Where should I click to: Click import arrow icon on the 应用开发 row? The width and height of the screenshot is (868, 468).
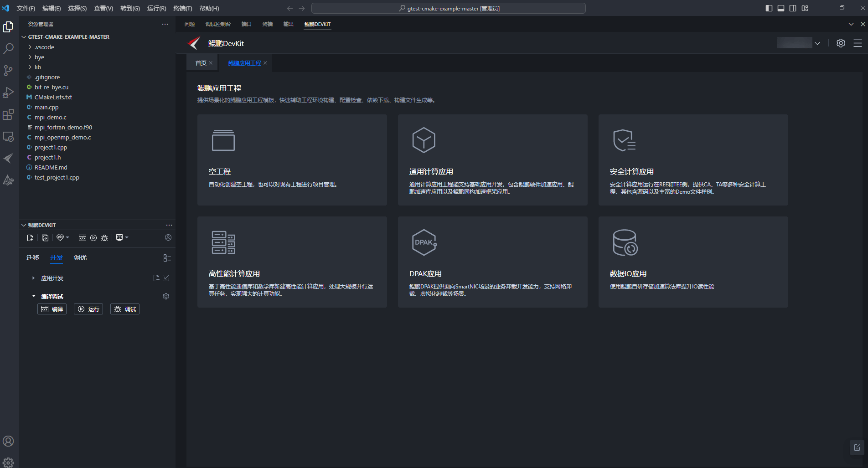(166, 278)
